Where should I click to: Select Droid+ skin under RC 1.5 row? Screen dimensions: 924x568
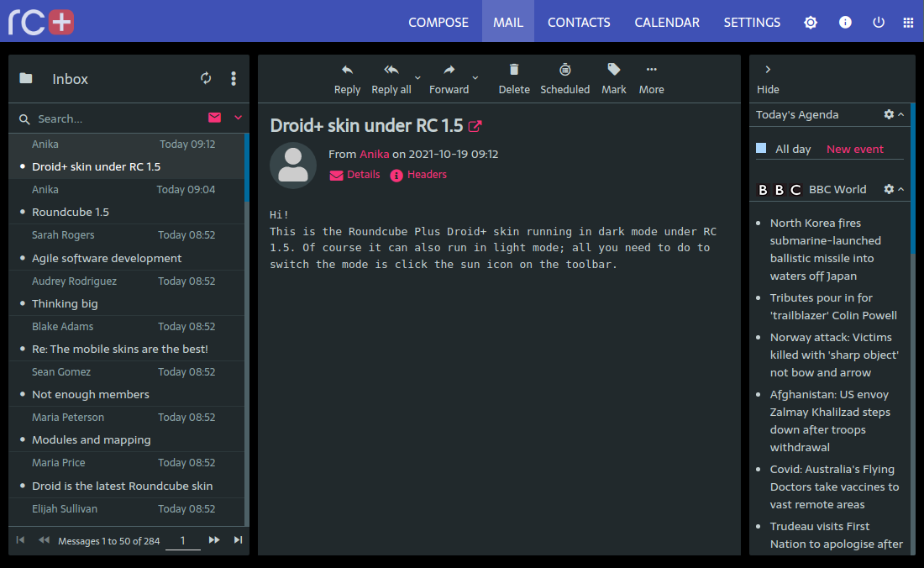pyautogui.click(x=127, y=156)
